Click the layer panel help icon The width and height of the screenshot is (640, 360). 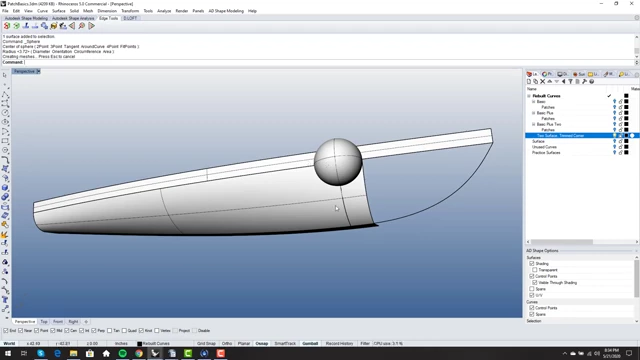[591, 82]
